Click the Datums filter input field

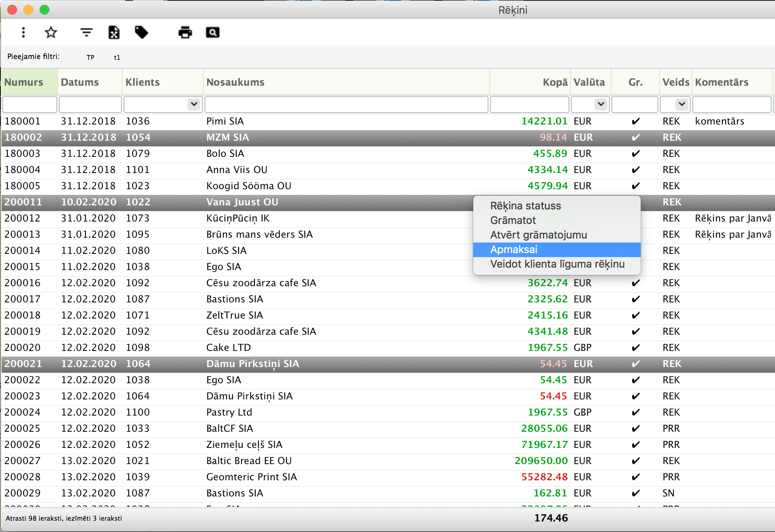90,104
